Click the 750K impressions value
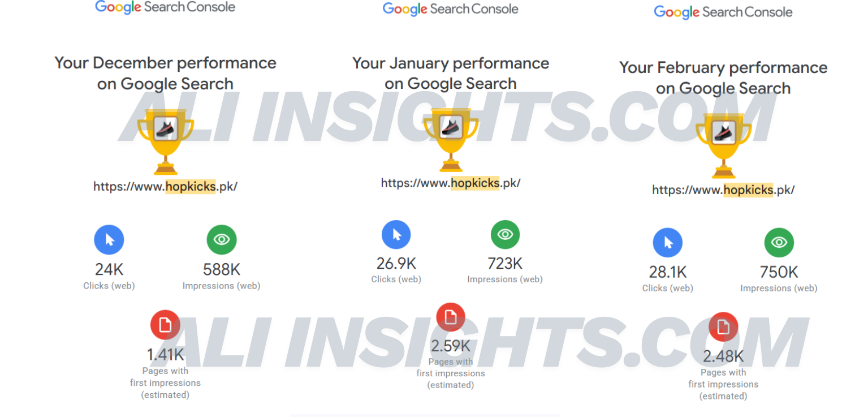868x417 pixels. click(779, 272)
